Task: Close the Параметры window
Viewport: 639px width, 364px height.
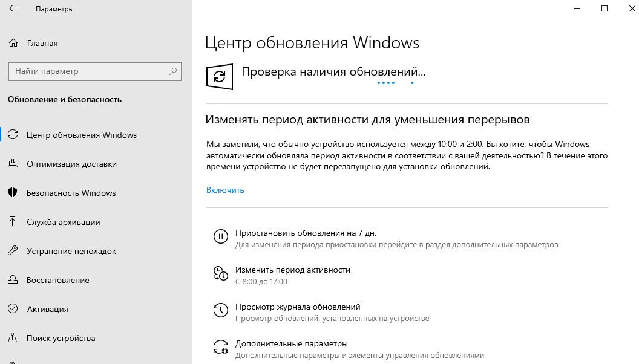Action: click(632, 8)
